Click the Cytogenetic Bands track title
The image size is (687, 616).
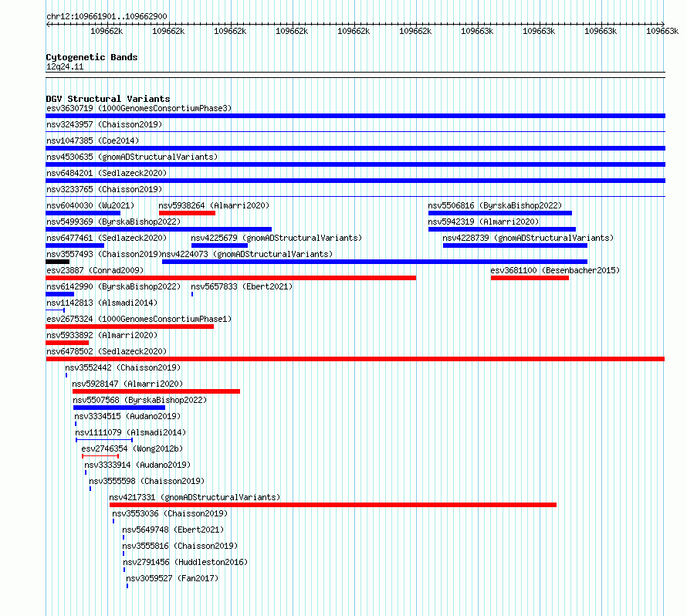pos(92,57)
